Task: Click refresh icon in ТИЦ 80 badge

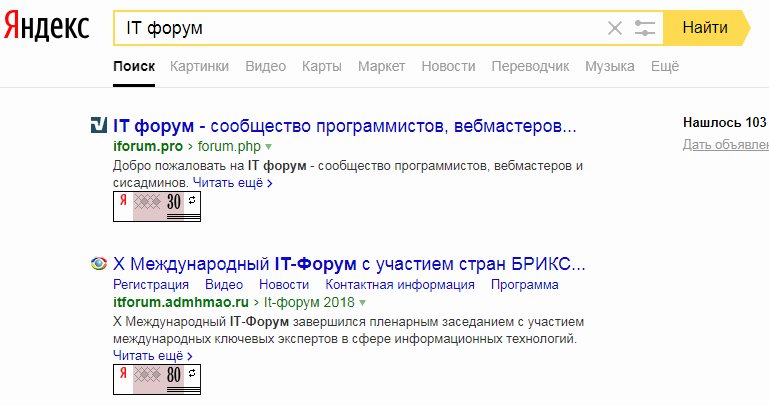Action: point(192,373)
